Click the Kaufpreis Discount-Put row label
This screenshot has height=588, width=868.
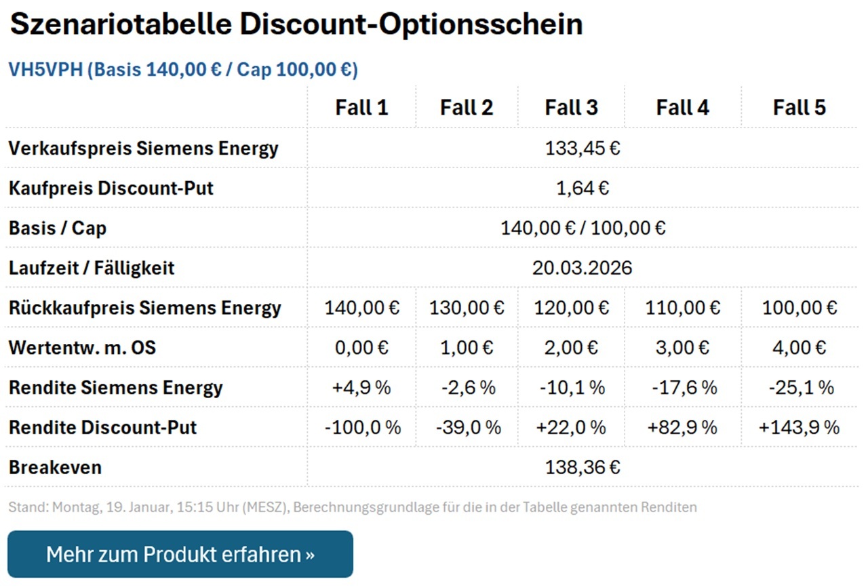coord(111,188)
